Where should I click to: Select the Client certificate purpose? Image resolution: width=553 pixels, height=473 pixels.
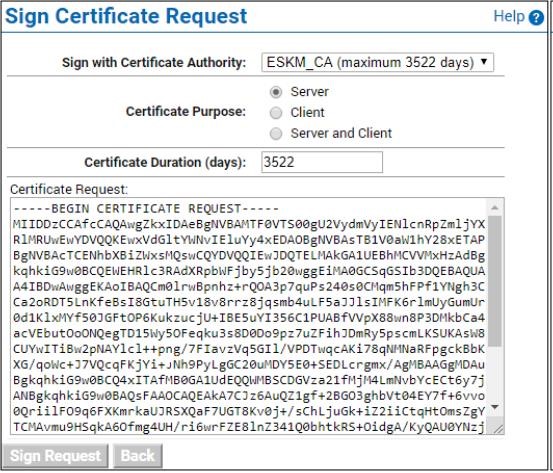tap(276, 113)
